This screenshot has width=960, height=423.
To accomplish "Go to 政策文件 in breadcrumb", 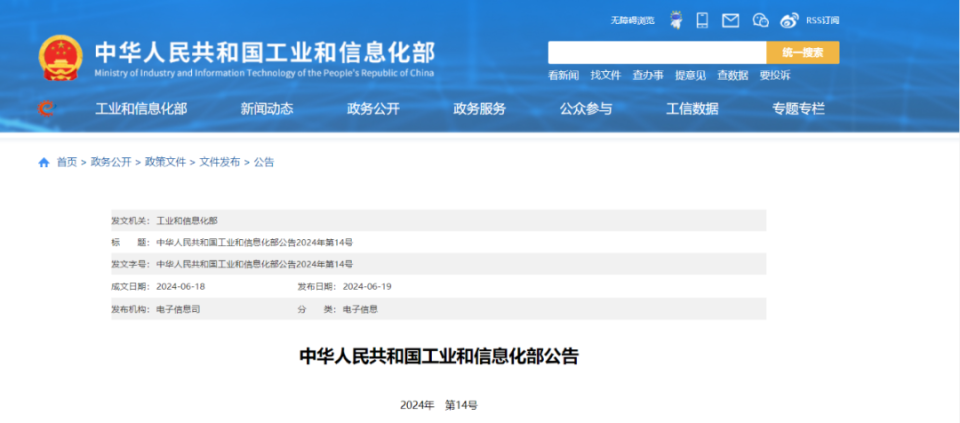I will (165, 162).
